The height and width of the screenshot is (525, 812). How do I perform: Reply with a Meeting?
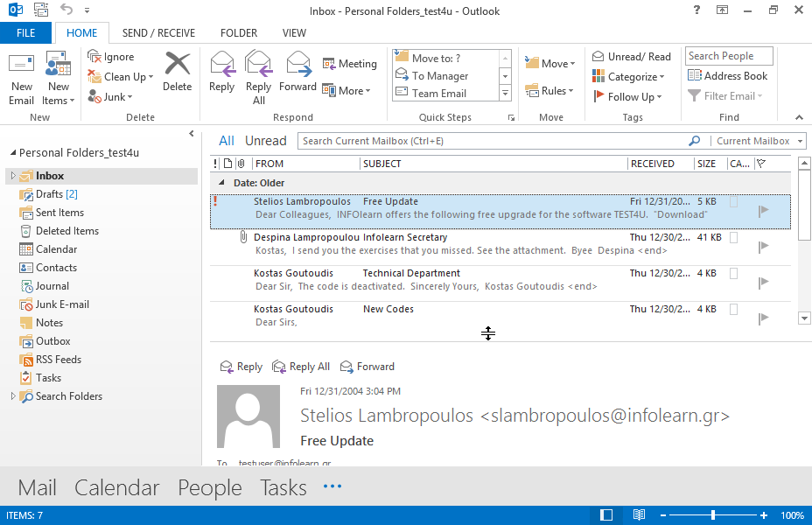click(x=349, y=64)
